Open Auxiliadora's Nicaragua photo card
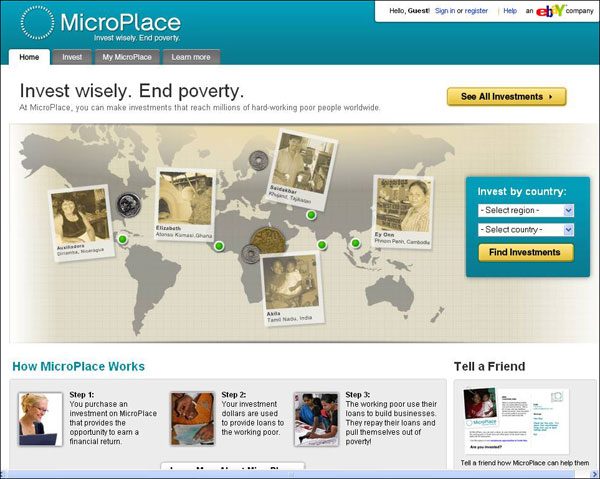The height and width of the screenshot is (479, 600). pyautogui.click(x=82, y=223)
